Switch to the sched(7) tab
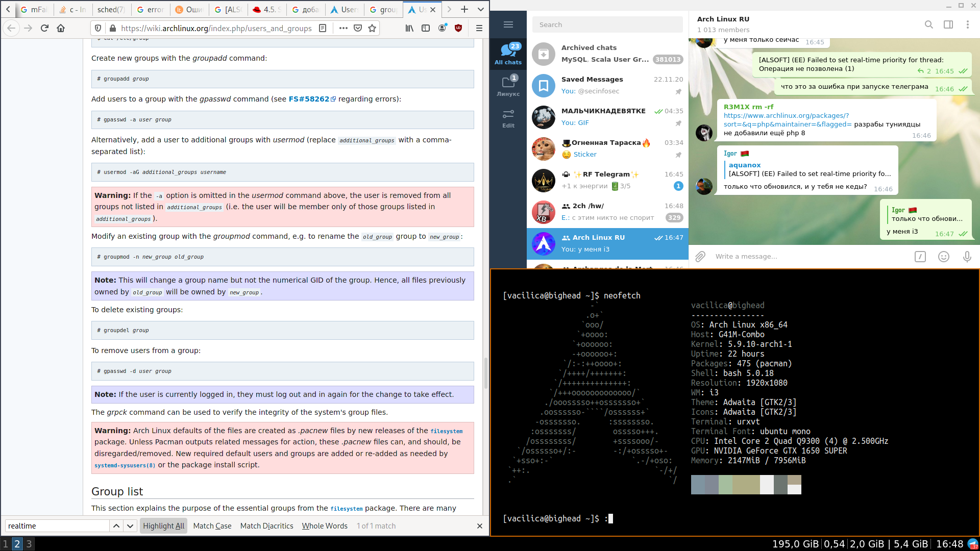Viewport: 980px width, 551px height. point(111,9)
